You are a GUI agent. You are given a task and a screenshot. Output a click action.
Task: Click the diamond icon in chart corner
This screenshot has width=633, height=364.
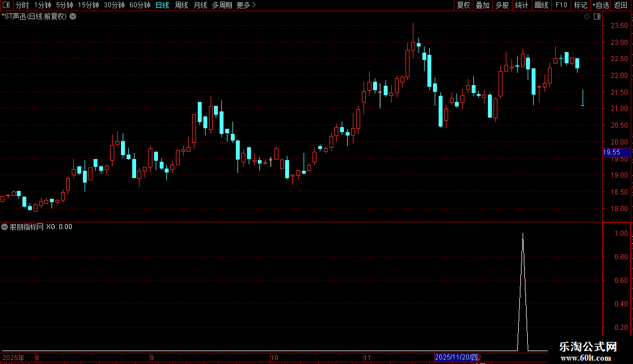click(587, 17)
